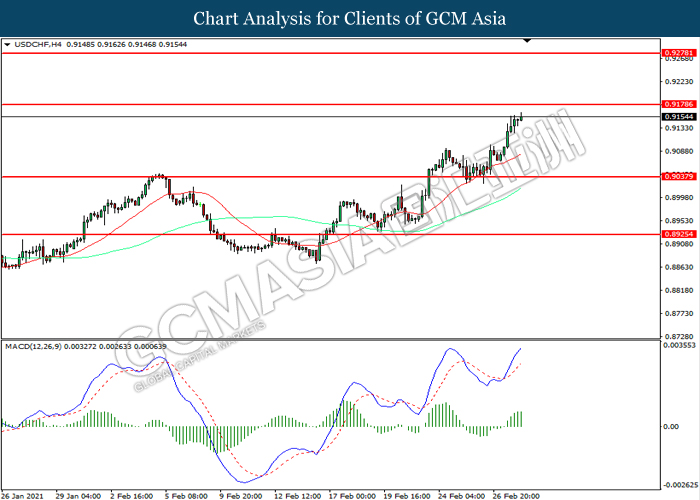Viewport: 700px width, 500px height.
Task: Click the current price label 0.91544
Action: coord(679,117)
